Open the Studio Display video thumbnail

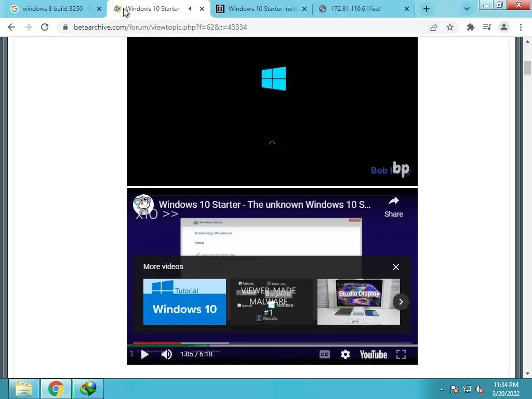pos(358,302)
